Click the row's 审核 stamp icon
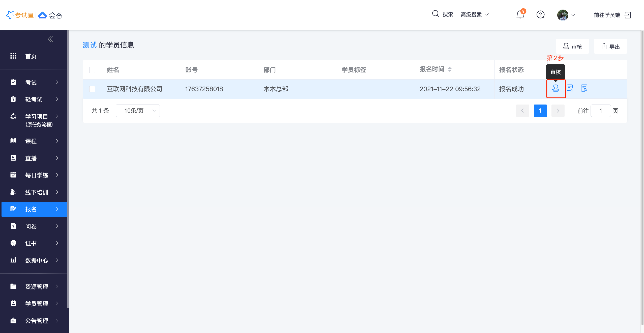644x333 pixels. point(555,88)
